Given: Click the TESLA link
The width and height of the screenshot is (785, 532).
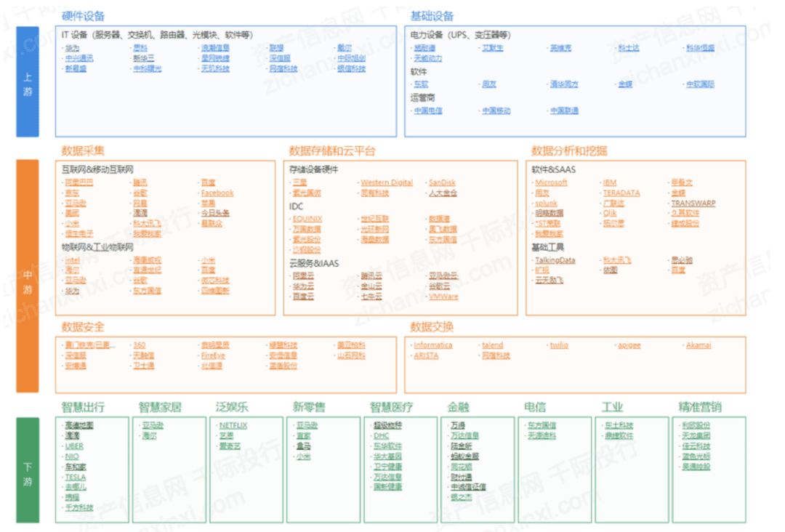Looking at the screenshot, I should point(75,477).
